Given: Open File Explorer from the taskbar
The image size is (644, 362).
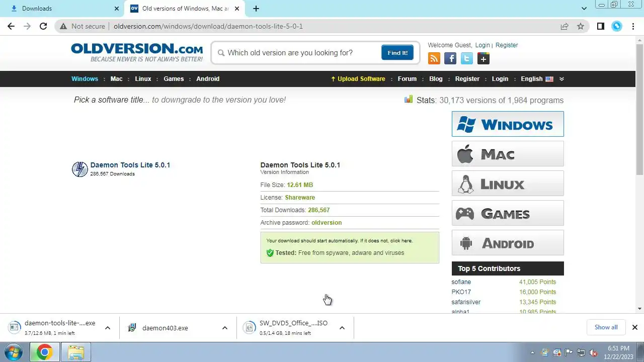Looking at the screenshot, I should (x=76, y=352).
